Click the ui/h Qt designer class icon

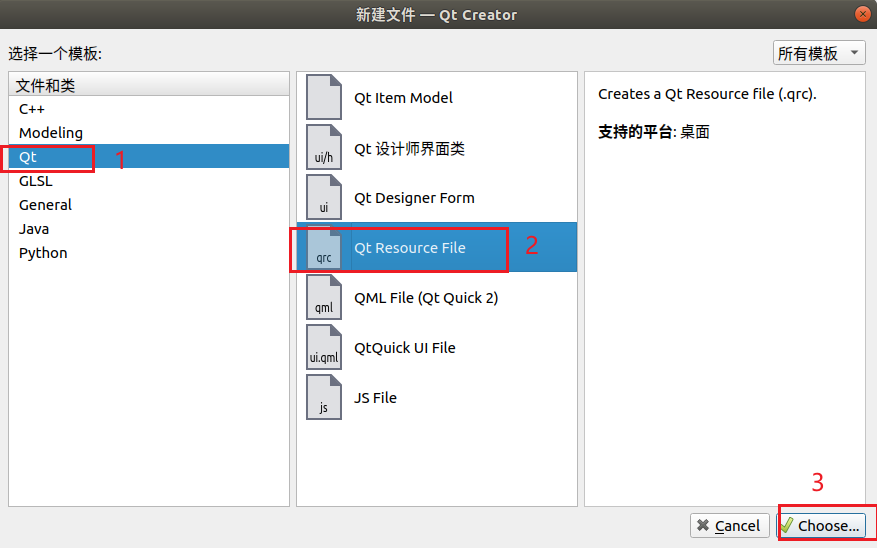[324, 147]
